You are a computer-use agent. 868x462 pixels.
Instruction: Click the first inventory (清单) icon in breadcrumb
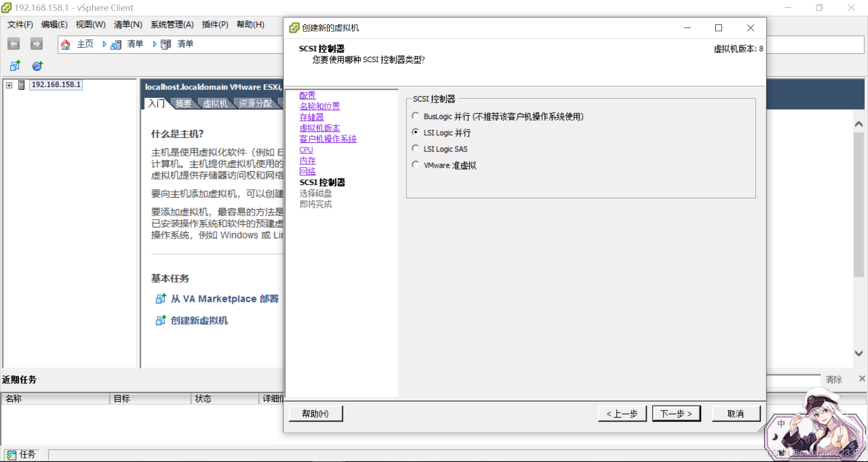click(x=116, y=44)
